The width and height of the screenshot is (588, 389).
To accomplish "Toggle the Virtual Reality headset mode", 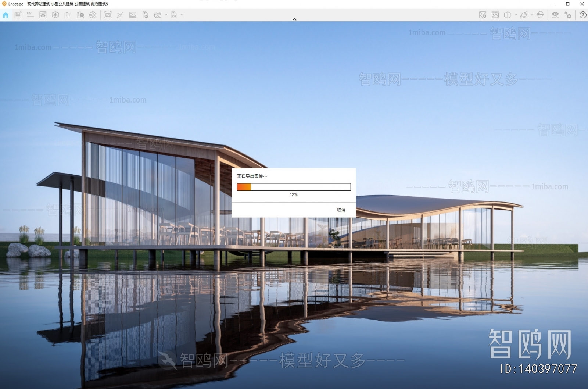I will click(x=540, y=15).
